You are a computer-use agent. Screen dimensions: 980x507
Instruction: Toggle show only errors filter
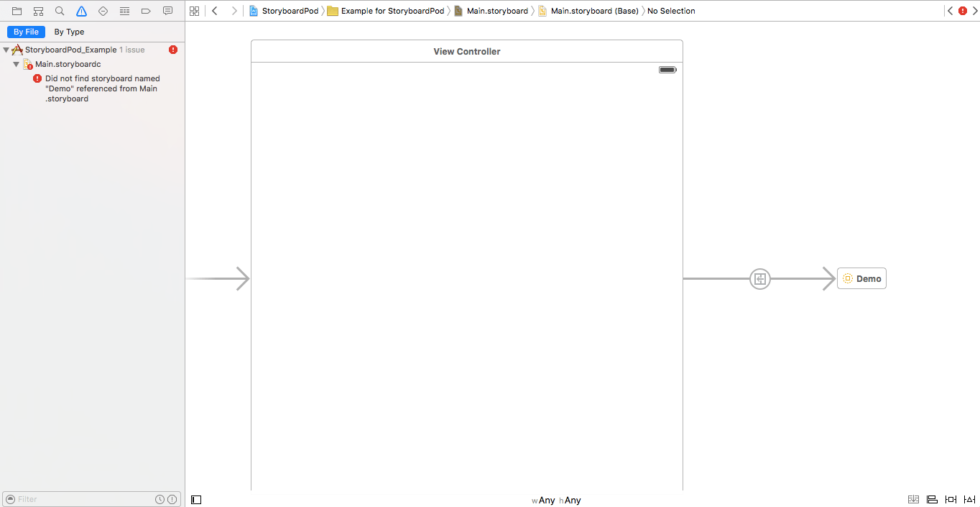click(173, 499)
